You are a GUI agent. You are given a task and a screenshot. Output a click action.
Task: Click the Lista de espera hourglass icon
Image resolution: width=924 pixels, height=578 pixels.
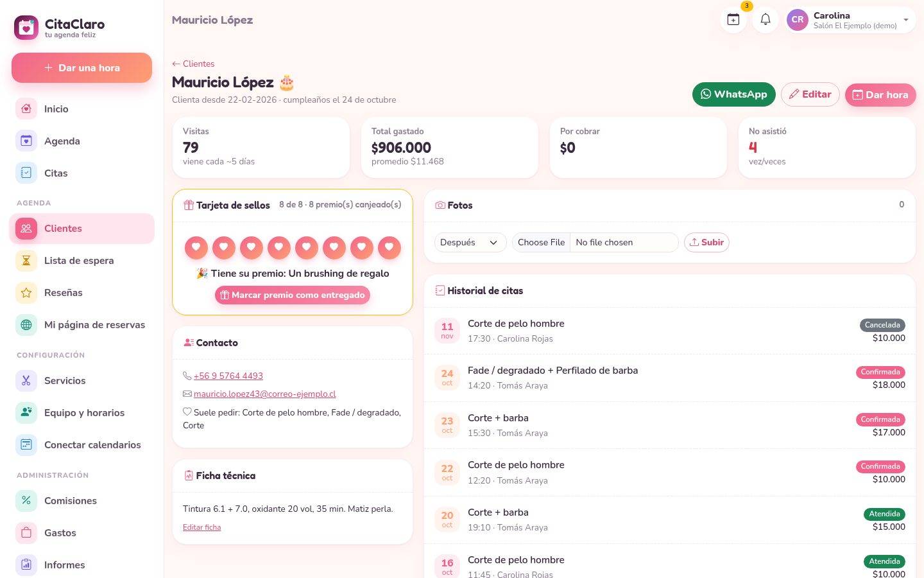26,260
